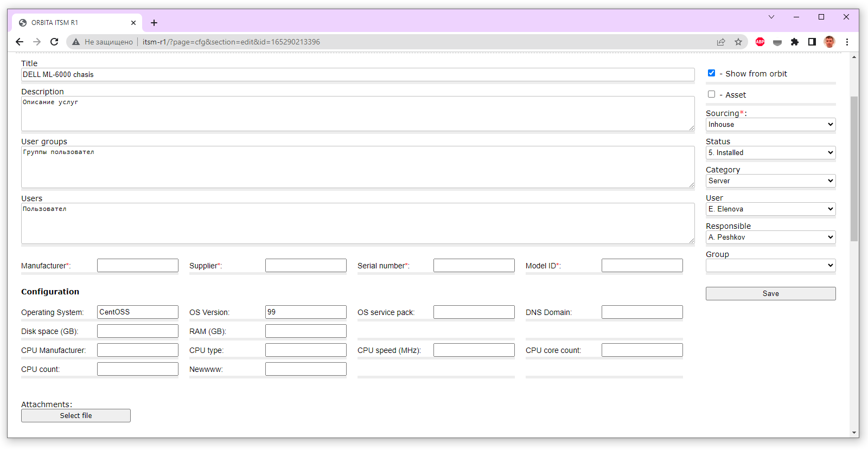Toggle the browser side panel icon
Image resolution: width=868 pixels, height=450 pixels.
[x=812, y=42]
